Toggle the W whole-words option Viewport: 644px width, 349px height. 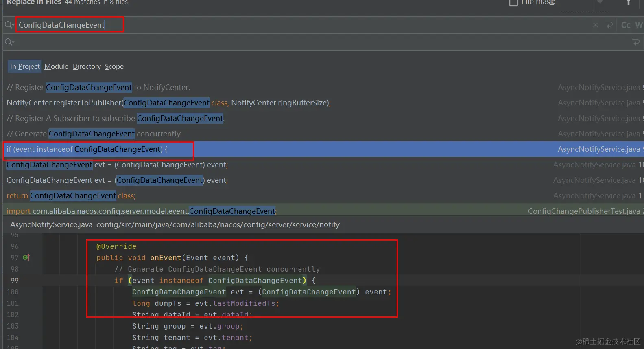pyautogui.click(x=639, y=25)
